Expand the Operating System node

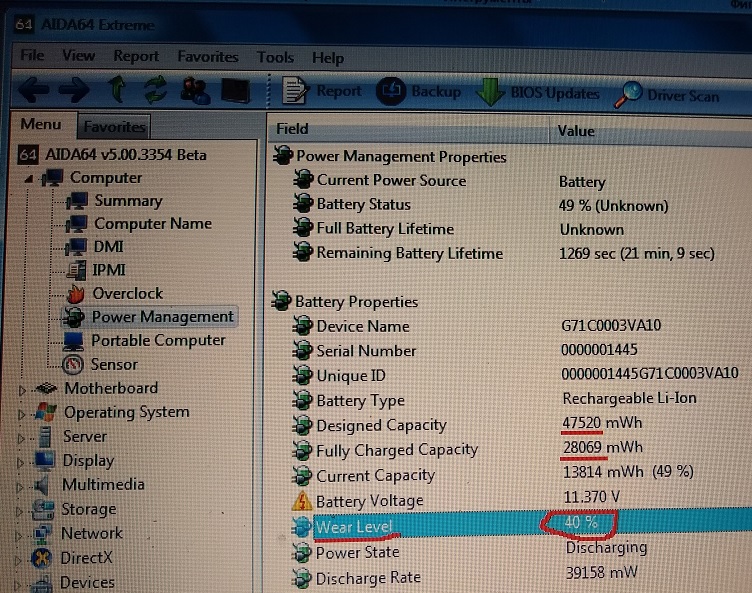[21, 414]
